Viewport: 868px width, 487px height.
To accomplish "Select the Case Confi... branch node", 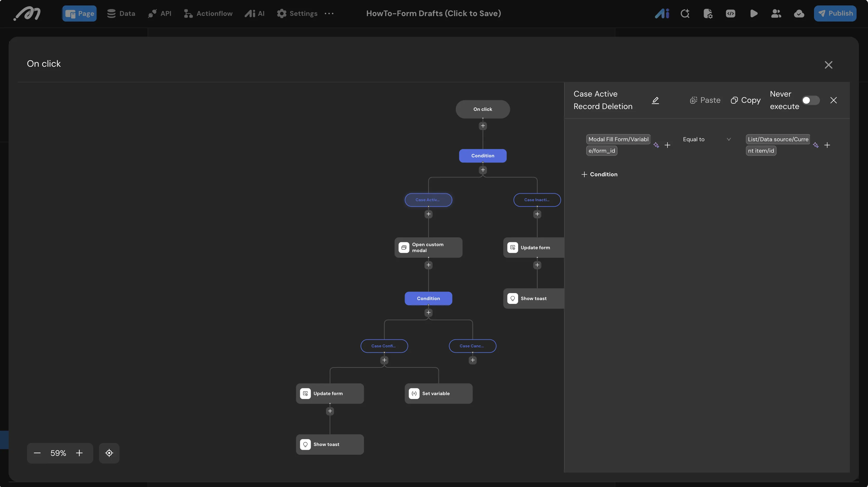I will coord(384,346).
